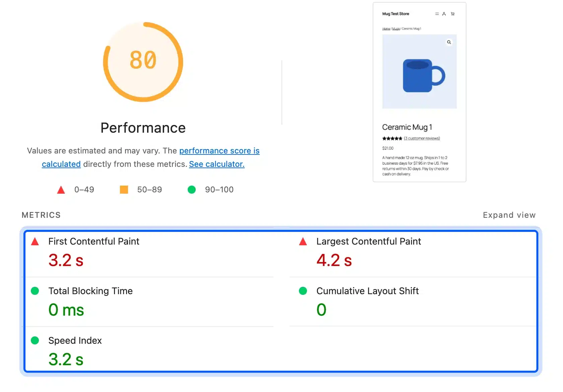Click the green dot beside Speed Index
563x392 pixels.
[35, 340]
